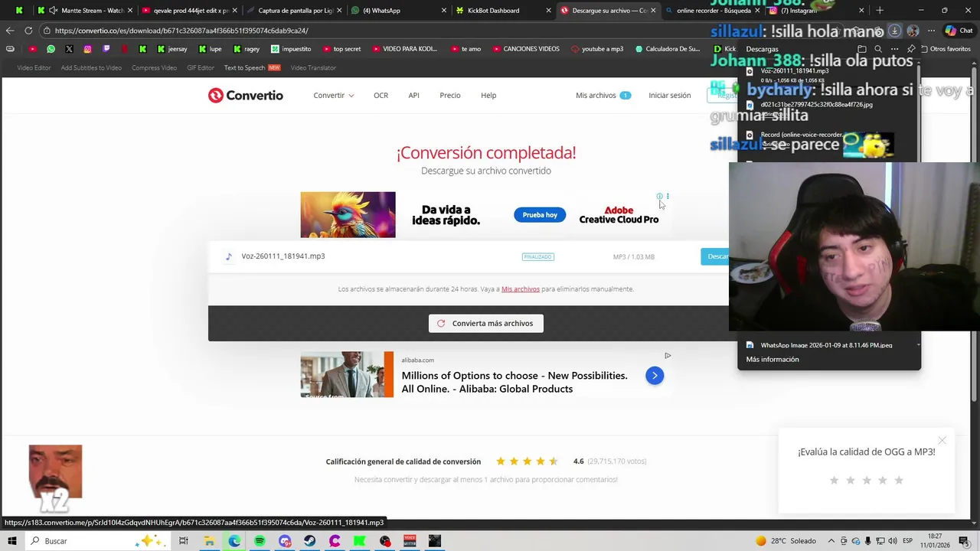The width and height of the screenshot is (980, 551).
Task: Open Windows Start menu
Action: pos(12,541)
